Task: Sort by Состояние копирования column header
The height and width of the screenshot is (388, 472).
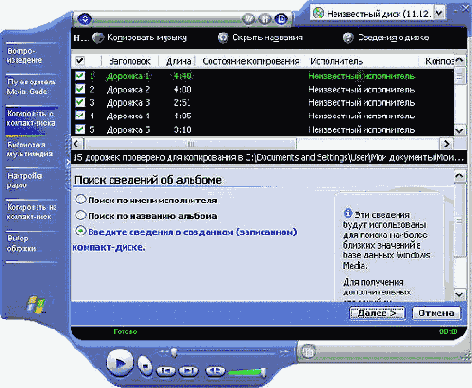Action: click(x=251, y=61)
